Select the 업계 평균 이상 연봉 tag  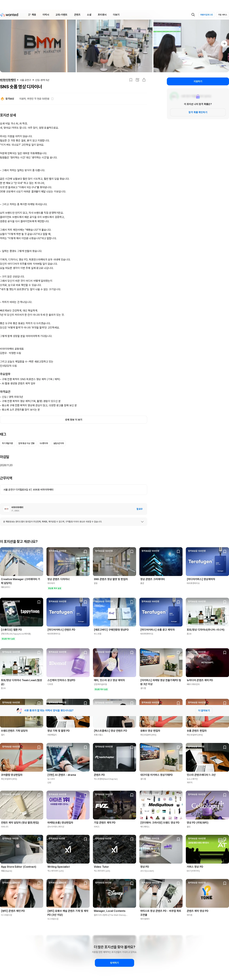click(26, 443)
